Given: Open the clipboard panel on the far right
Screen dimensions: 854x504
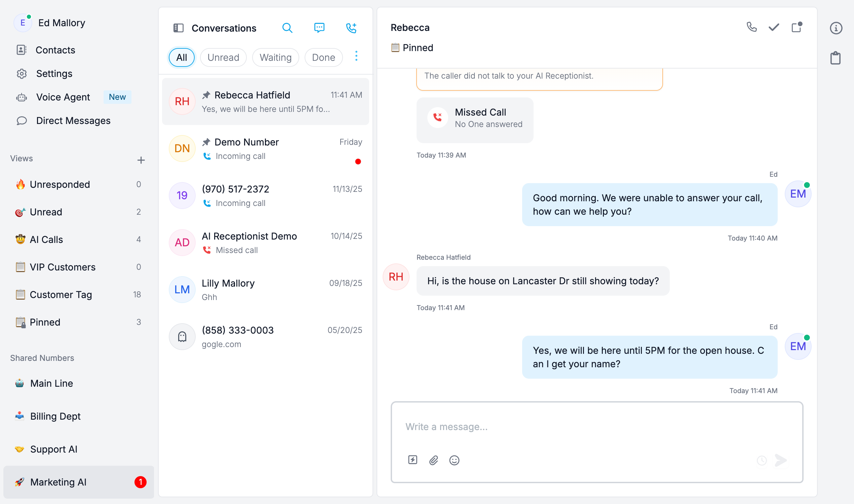Looking at the screenshot, I should click(836, 57).
